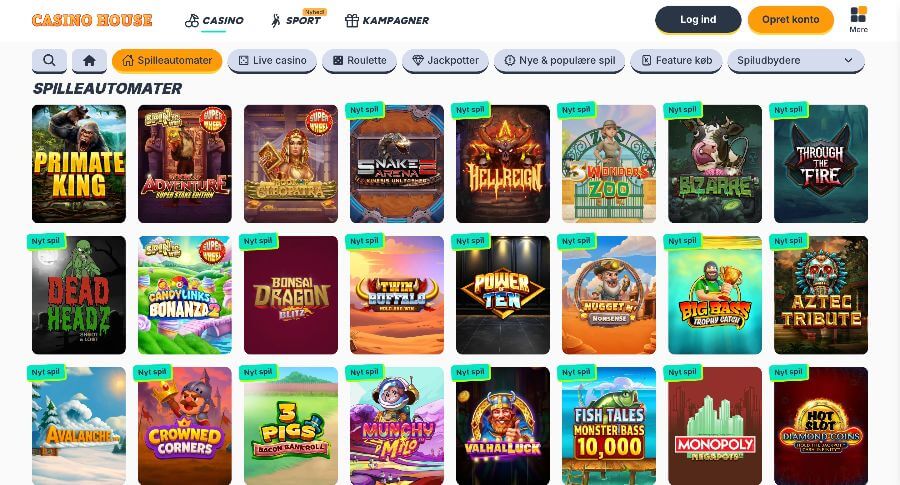This screenshot has height=485, width=900.
Task: Open the Primate King game thumbnail
Action: click(79, 164)
